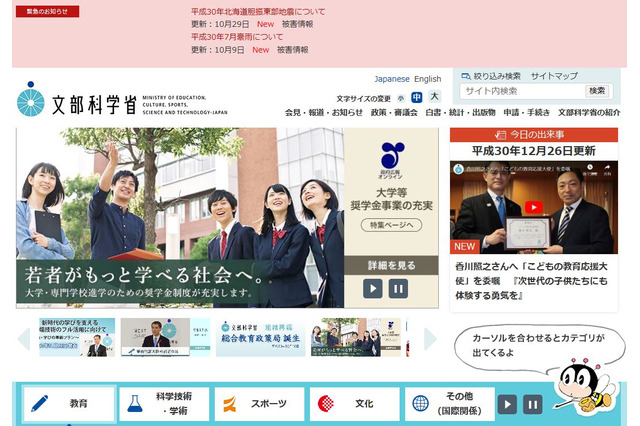Expand the 教育 category menu

[68, 404]
